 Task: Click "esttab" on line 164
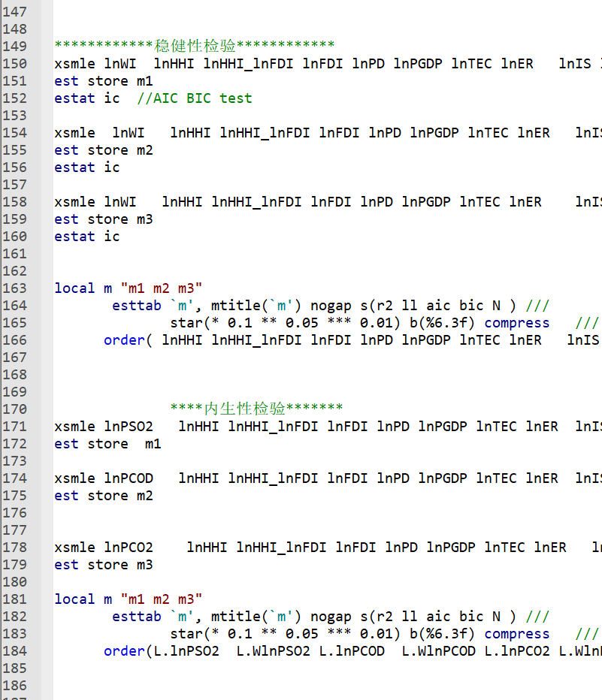point(136,306)
